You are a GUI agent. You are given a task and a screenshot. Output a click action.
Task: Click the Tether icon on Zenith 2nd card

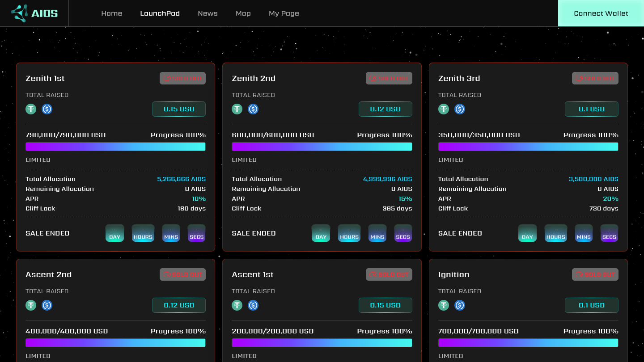[237, 109]
